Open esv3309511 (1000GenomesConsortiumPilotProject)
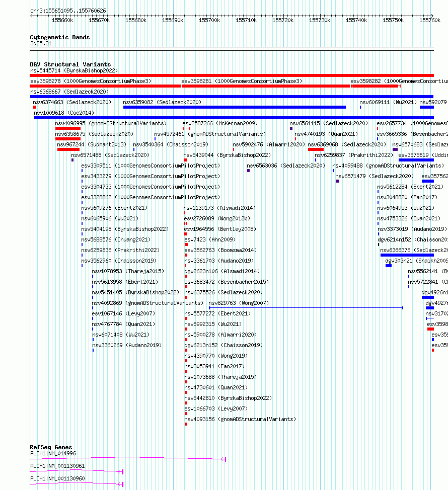The height and width of the screenshot is (490, 448). 151,166
